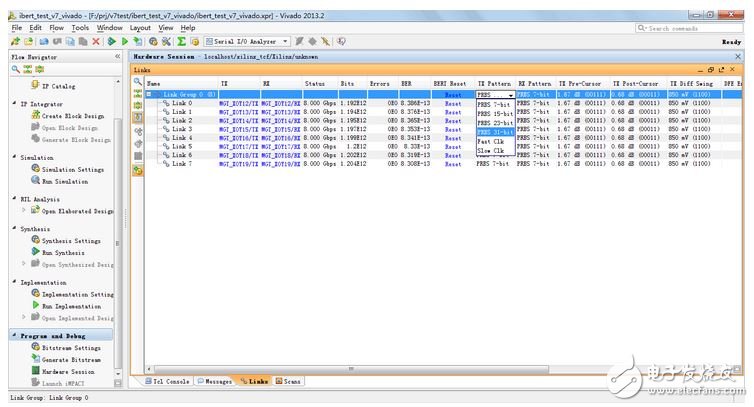Open the Hardware Session item

tap(68, 371)
